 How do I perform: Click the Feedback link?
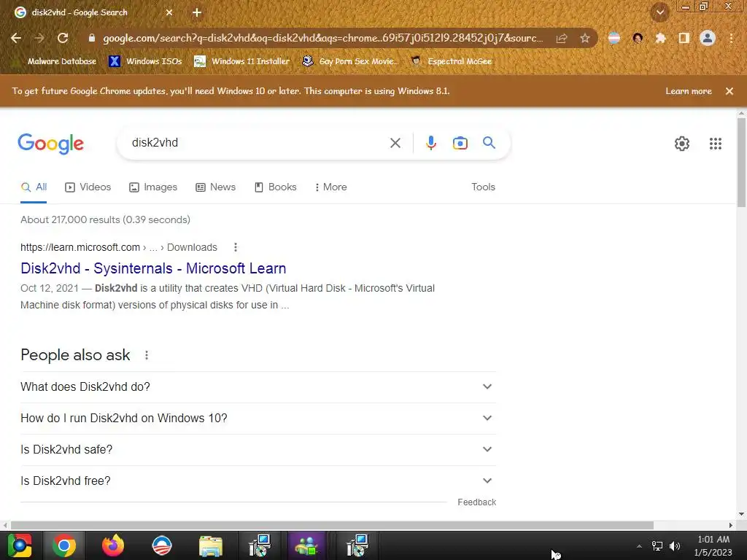coord(476,502)
